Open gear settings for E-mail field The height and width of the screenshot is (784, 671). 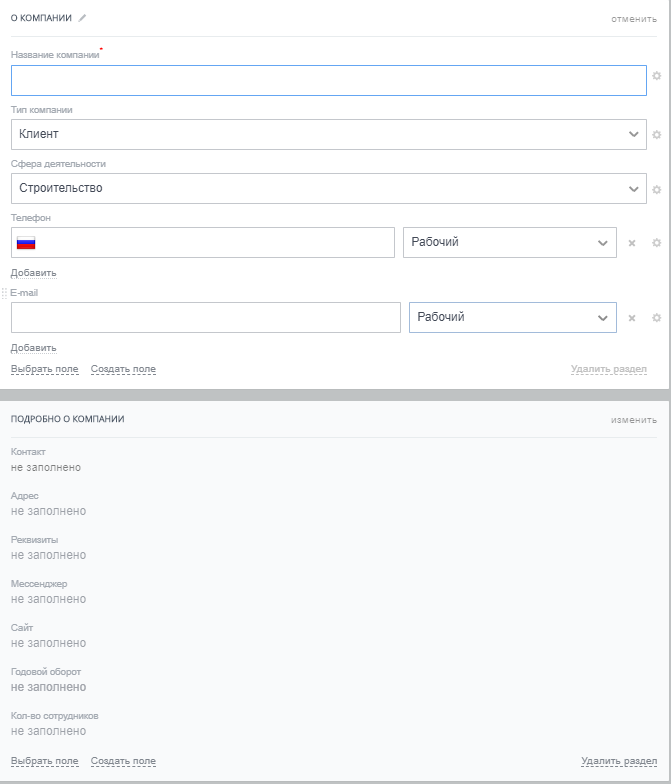[657, 318]
